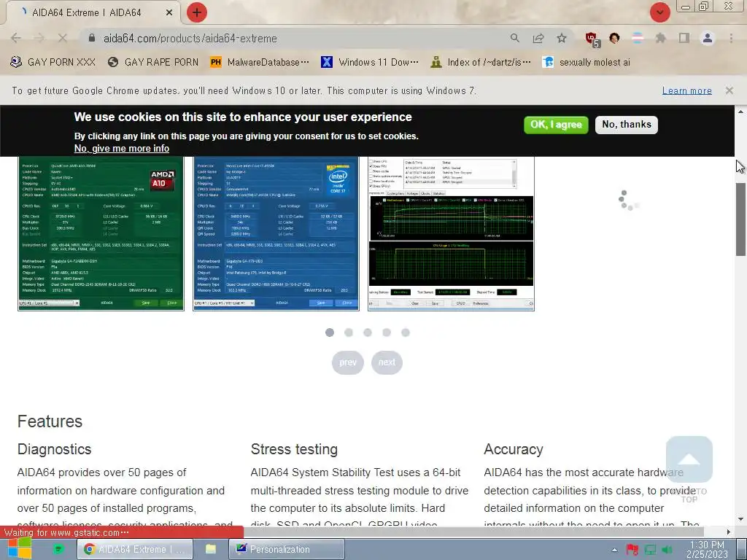The height and width of the screenshot is (560, 747).
Task: Select the second carousel dot
Action: [x=349, y=332]
